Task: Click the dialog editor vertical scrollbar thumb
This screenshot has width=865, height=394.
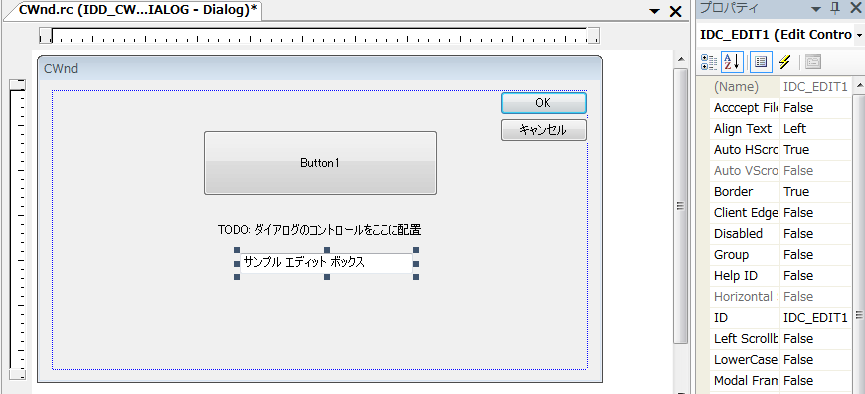Action: [x=681, y=206]
